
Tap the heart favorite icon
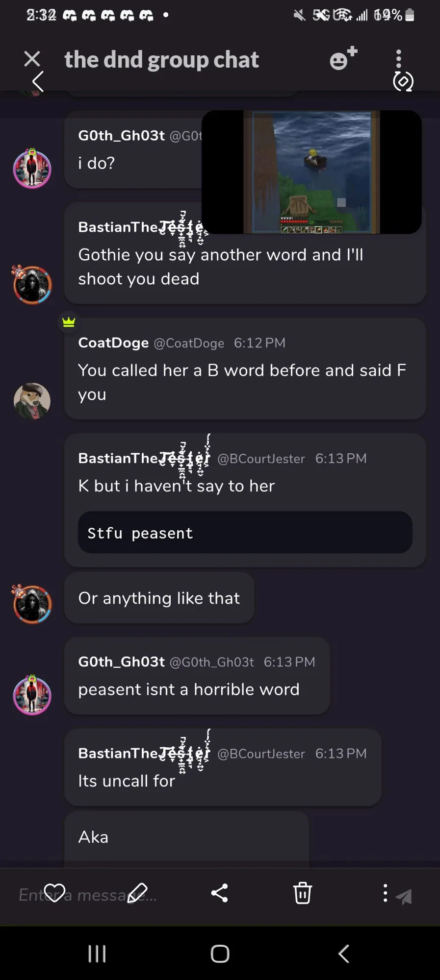(54, 893)
